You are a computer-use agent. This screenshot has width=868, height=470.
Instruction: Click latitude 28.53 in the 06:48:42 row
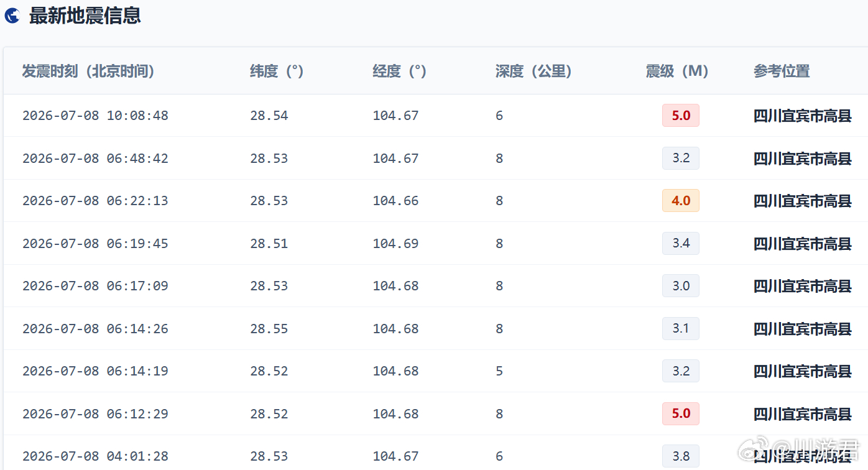269,159
